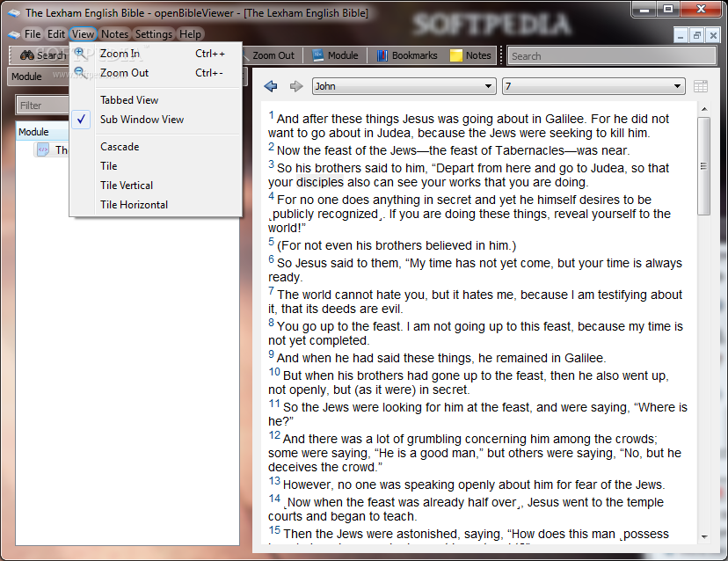Select Tabbed View in the menu

click(156, 100)
